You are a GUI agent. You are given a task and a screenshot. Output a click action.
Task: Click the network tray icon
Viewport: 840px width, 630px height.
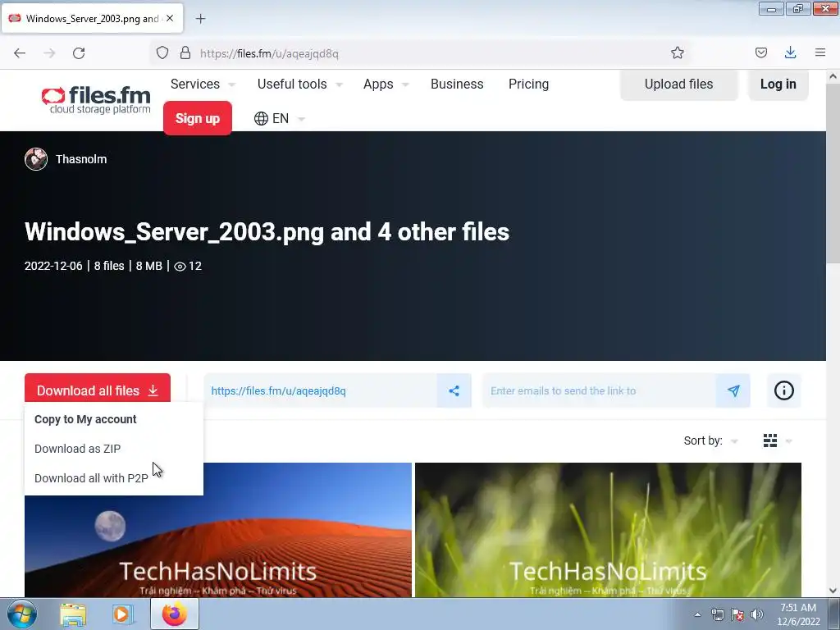click(717, 614)
